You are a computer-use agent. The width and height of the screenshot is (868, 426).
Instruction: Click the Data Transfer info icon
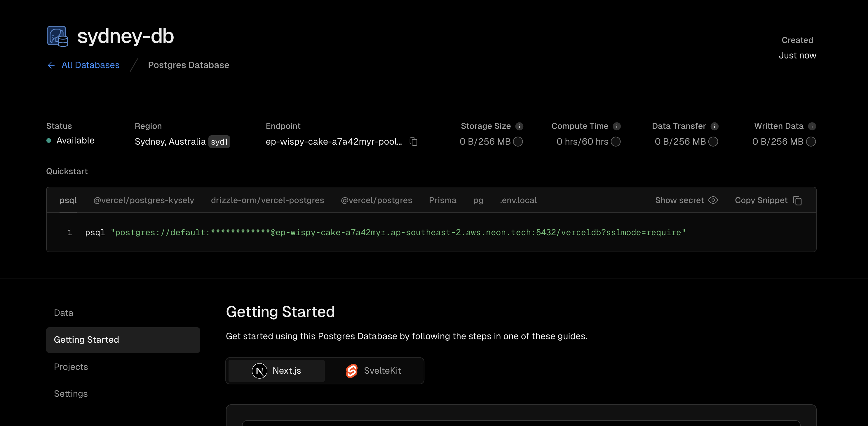714,126
